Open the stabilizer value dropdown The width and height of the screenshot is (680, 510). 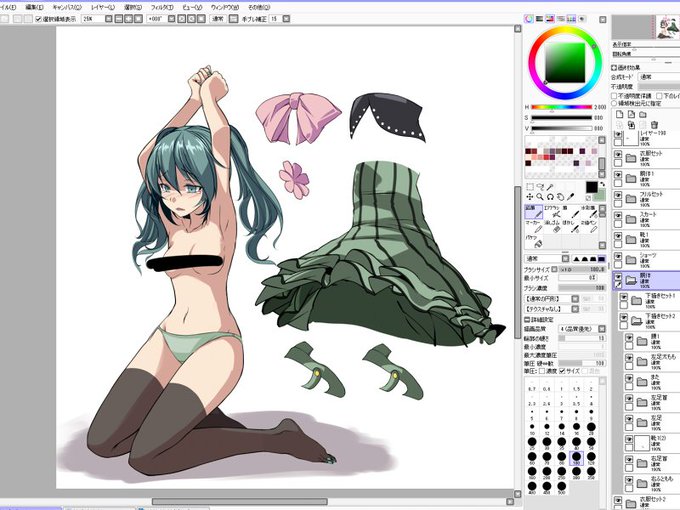click(286, 19)
